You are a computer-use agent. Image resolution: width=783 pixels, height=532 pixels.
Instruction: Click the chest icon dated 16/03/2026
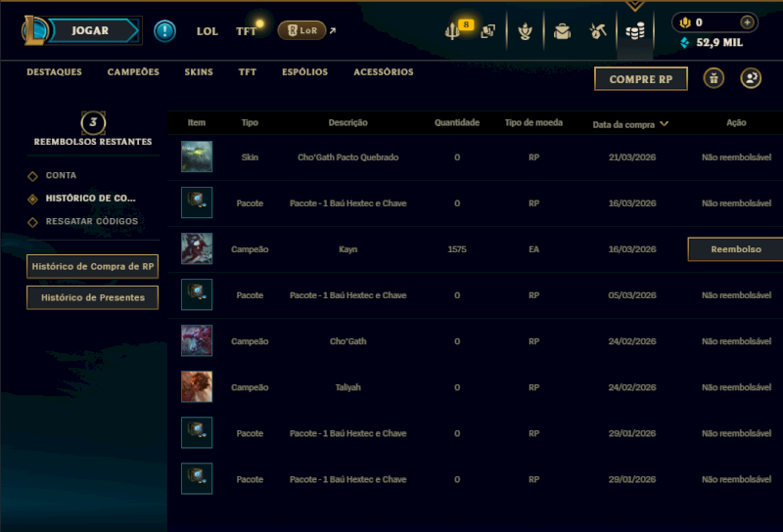pos(197,202)
